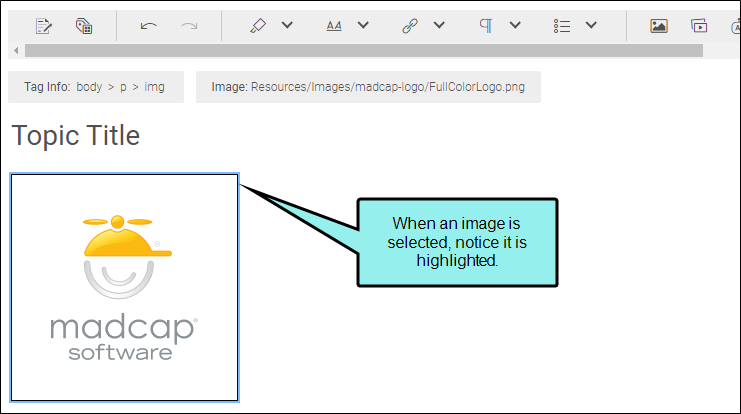Insert an image with picture icon
Screen dimensions: 741x414
[659, 26]
